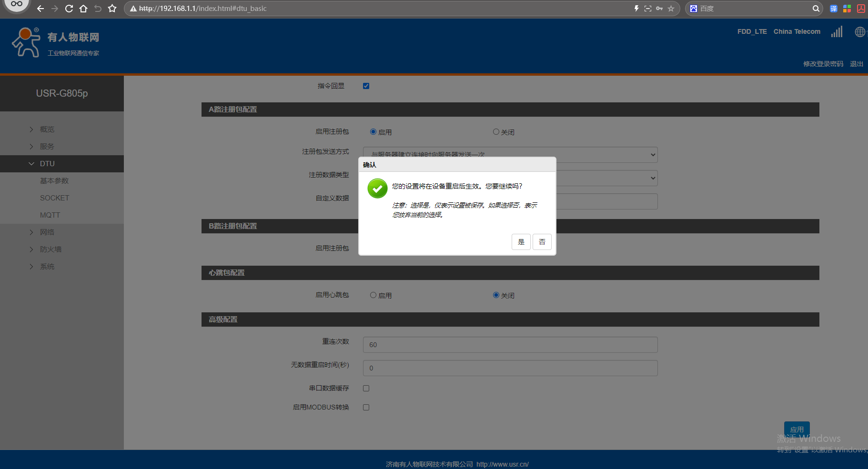Expand the 网络 sidebar section
868x469 pixels.
pyautogui.click(x=47, y=232)
